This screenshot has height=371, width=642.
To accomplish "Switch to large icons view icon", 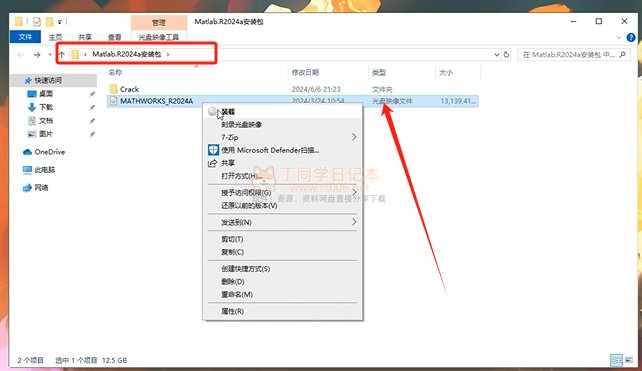I will pos(628,360).
